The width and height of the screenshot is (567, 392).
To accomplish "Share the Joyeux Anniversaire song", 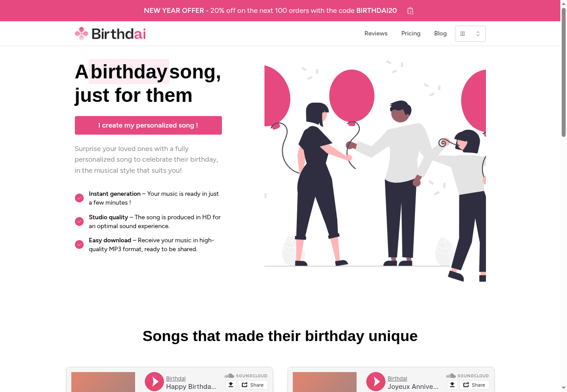I will (x=474, y=384).
